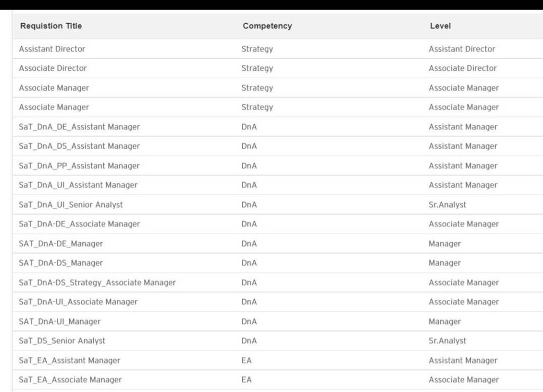
Task: Select the Assistant Director requisition row
Action: pos(52,49)
